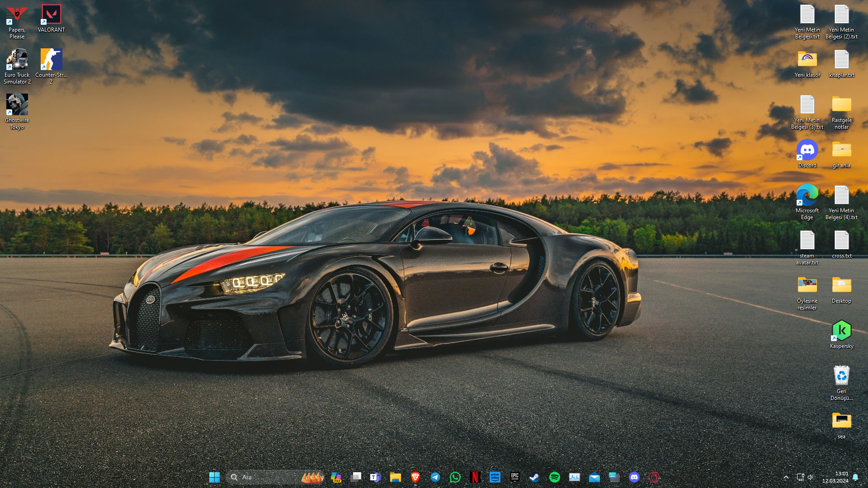Launch Prime Video from the taskbar
The width and height of the screenshot is (868, 488).
495,477
